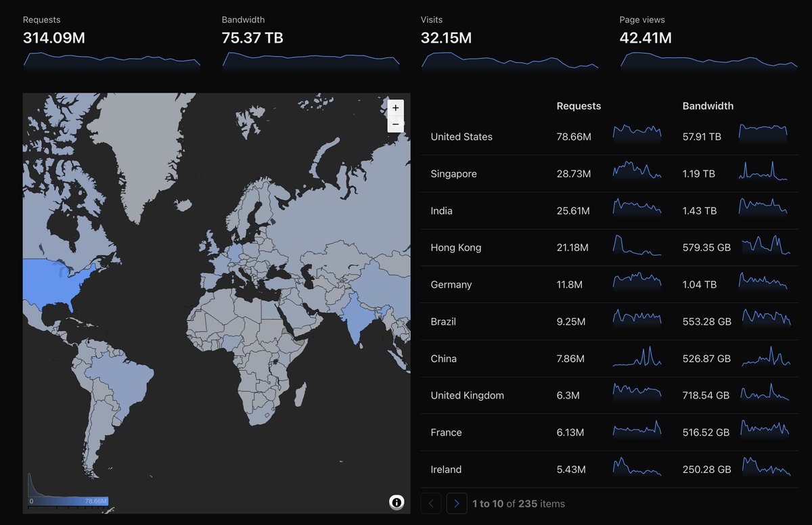Click the 579.35 GB bandwidth value
Image resolution: width=812 pixels, height=525 pixels.
point(706,248)
